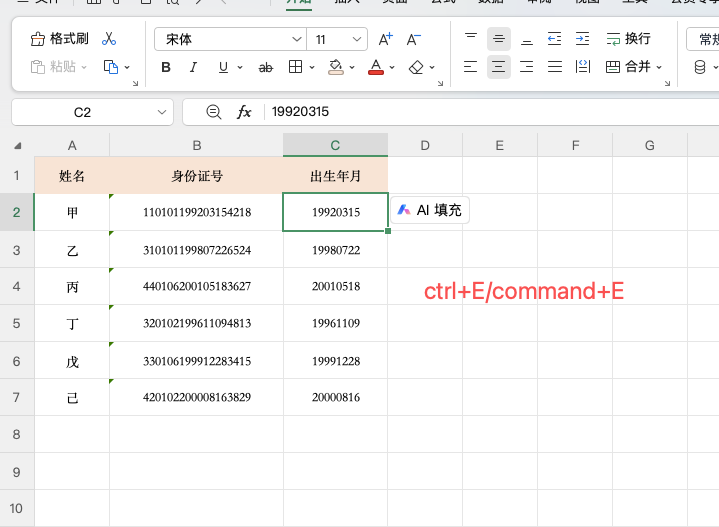Click the select-all corner triangle
The width and height of the screenshot is (719, 527).
tap(17, 146)
